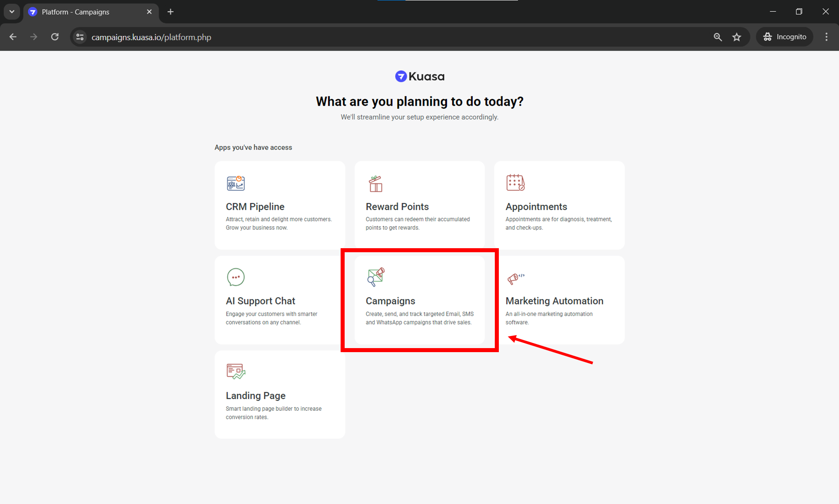Bookmark this page with the star icon
The width and height of the screenshot is (839, 504).
point(737,37)
